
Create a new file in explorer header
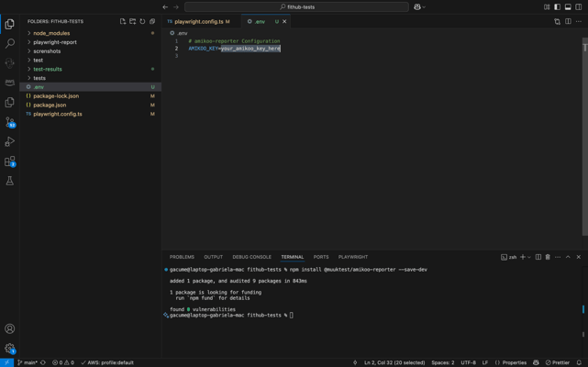123,21
